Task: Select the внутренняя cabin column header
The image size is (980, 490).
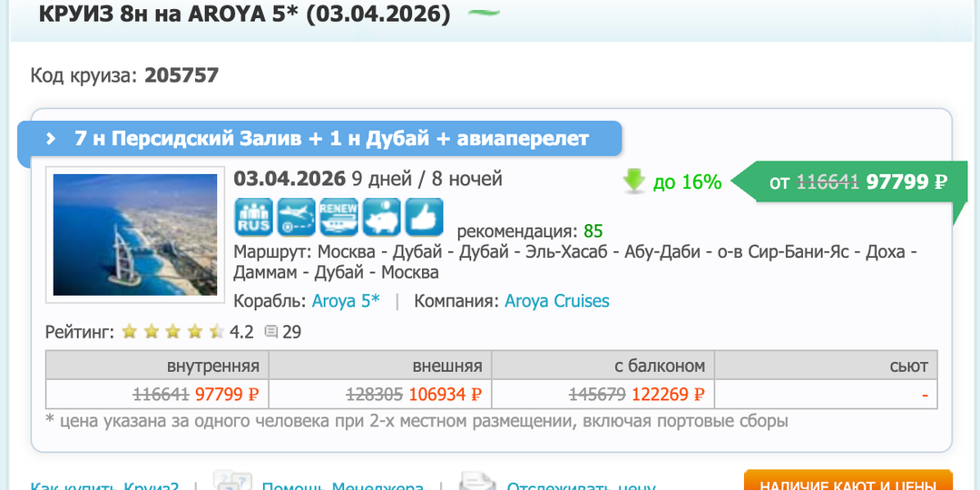Action: tap(158, 366)
